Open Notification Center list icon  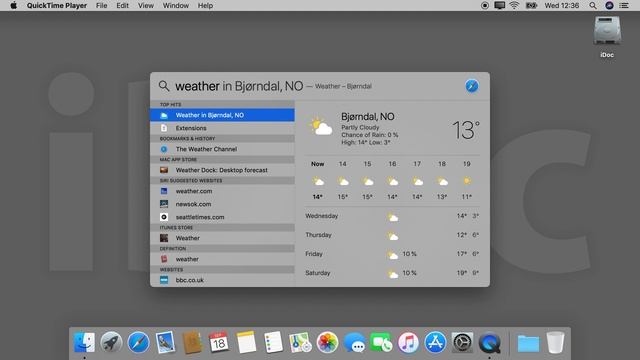tap(624, 6)
